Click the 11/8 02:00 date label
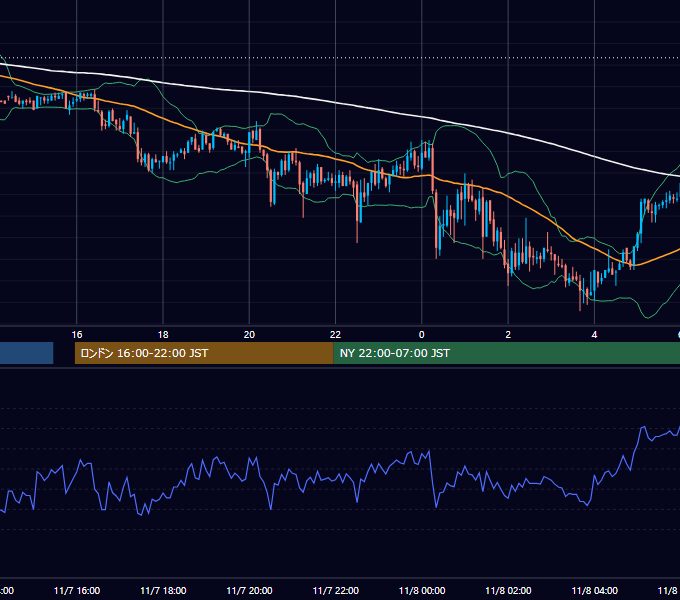 508,590
